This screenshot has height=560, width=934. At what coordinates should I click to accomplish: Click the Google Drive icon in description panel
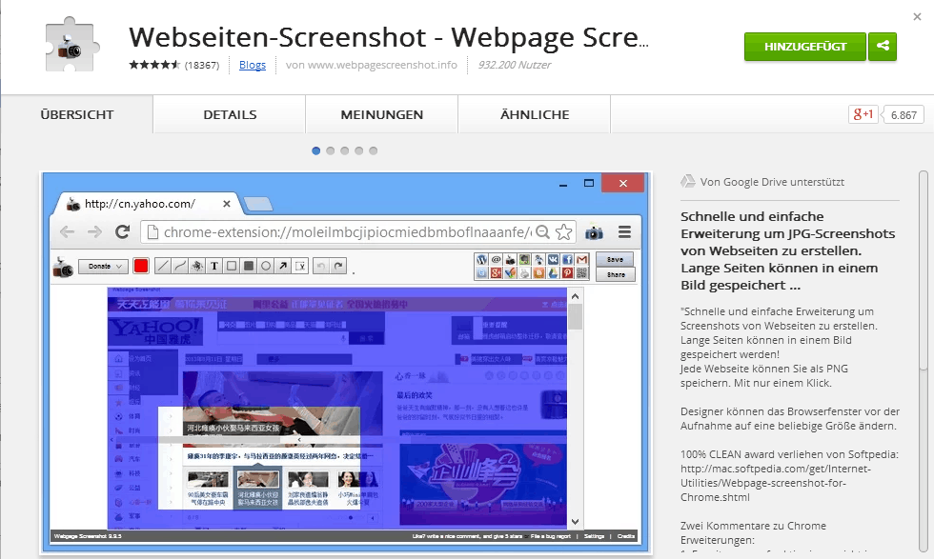[688, 182]
